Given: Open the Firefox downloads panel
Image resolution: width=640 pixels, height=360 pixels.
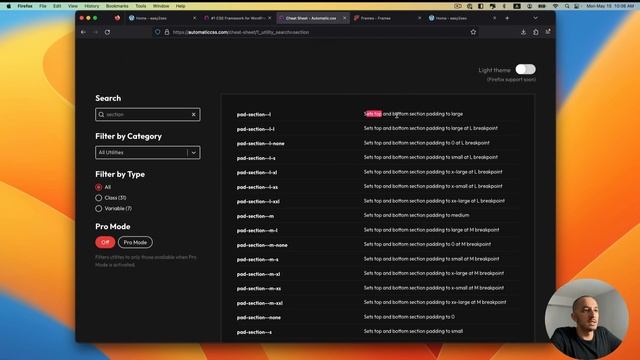Looking at the screenshot, I should pyautogui.click(x=523, y=32).
